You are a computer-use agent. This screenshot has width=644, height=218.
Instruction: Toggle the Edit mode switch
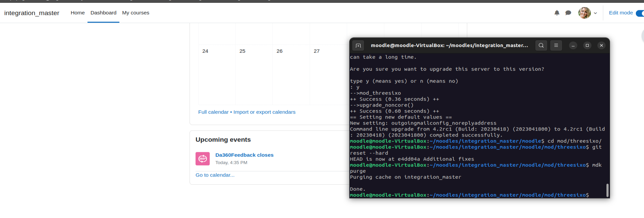point(640,13)
